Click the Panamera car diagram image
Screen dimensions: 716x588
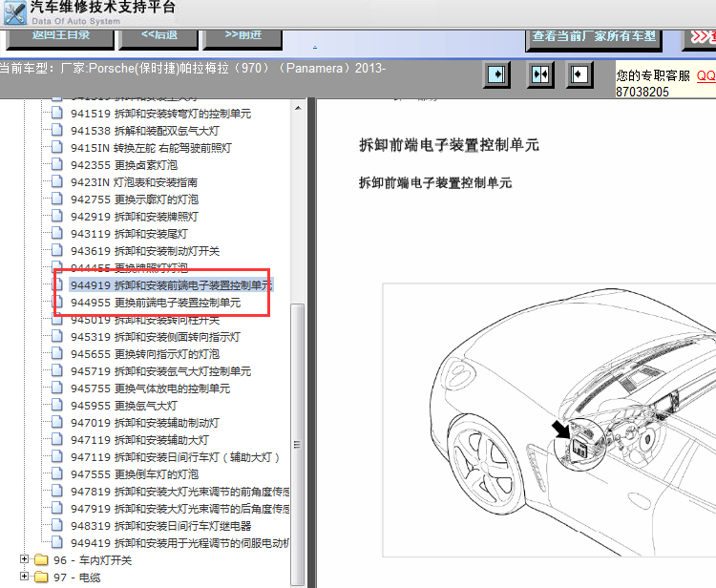(549, 420)
